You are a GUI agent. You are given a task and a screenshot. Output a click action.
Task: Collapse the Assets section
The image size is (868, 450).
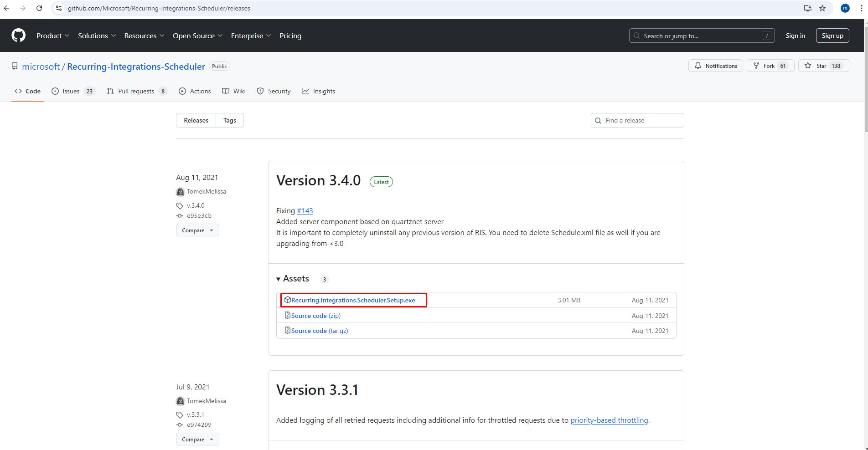pyautogui.click(x=293, y=279)
